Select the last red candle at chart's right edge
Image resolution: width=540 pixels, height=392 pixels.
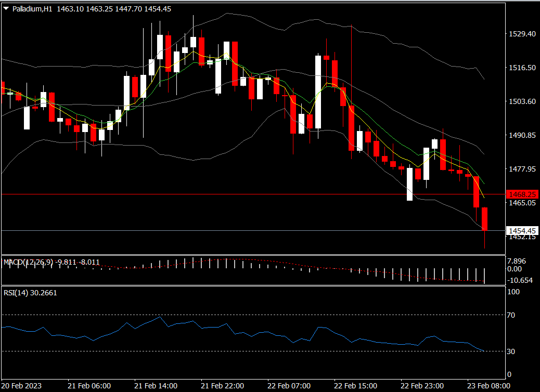click(485, 218)
